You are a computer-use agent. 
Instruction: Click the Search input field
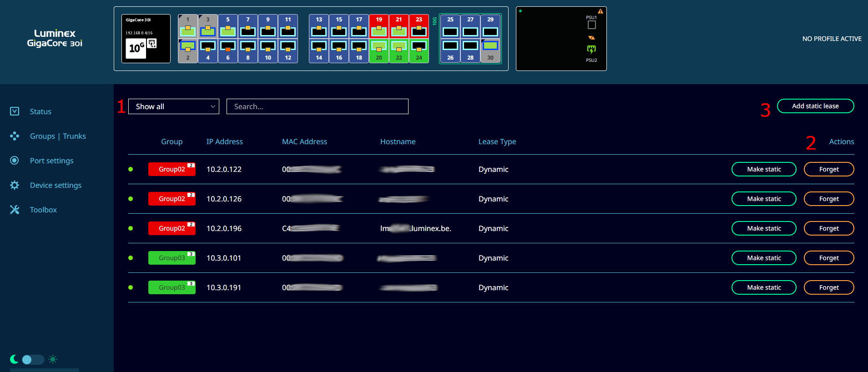point(317,106)
